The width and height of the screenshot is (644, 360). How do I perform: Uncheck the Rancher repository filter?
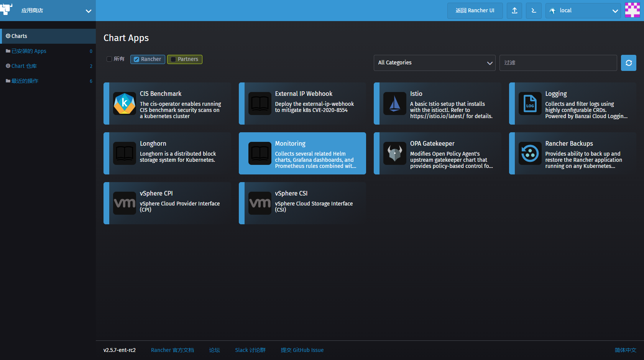point(136,59)
